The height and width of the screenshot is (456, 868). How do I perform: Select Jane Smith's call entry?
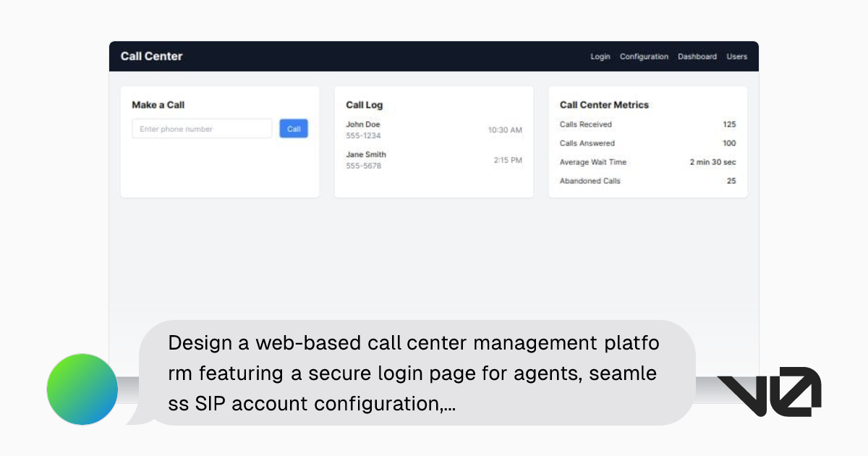365,154
